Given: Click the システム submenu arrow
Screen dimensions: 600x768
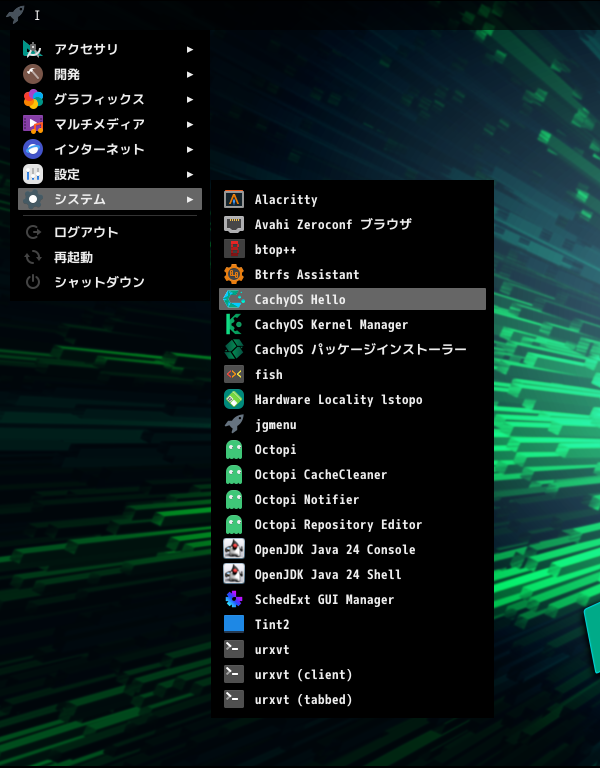Looking at the screenshot, I should pos(190,199).
